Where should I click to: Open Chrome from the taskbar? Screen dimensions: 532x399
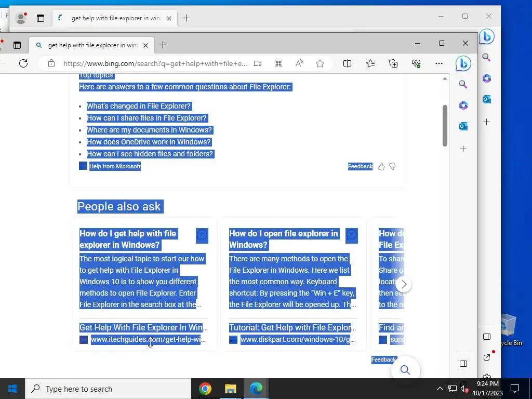tap(205, 389)
